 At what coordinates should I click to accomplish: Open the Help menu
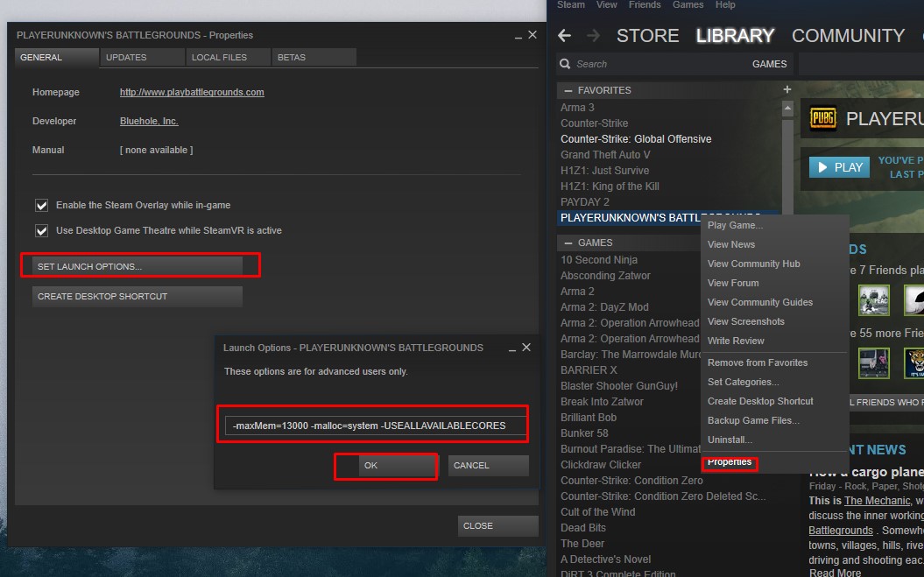[x=725, y=4]
